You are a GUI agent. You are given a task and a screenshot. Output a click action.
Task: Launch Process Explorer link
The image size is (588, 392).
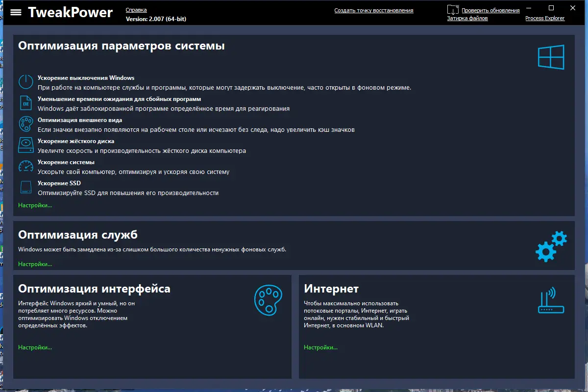[545, 19]
